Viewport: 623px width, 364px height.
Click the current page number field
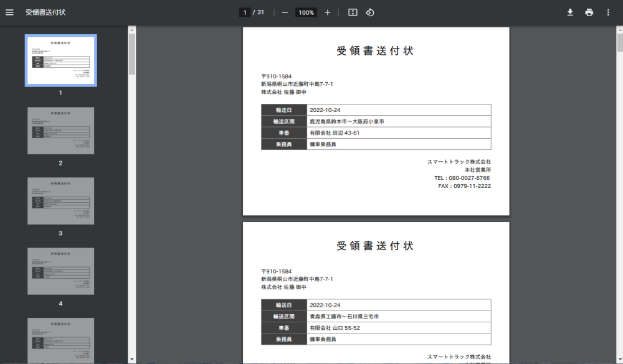click(245, 12)
